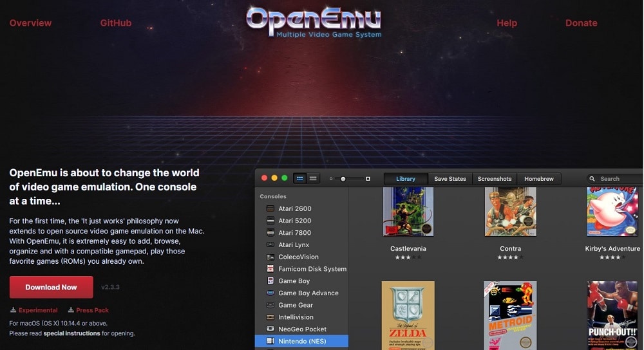Click the Contra title label
This screenshot has width=644, height=350.
pyautogui.click(x=510, y=248)
